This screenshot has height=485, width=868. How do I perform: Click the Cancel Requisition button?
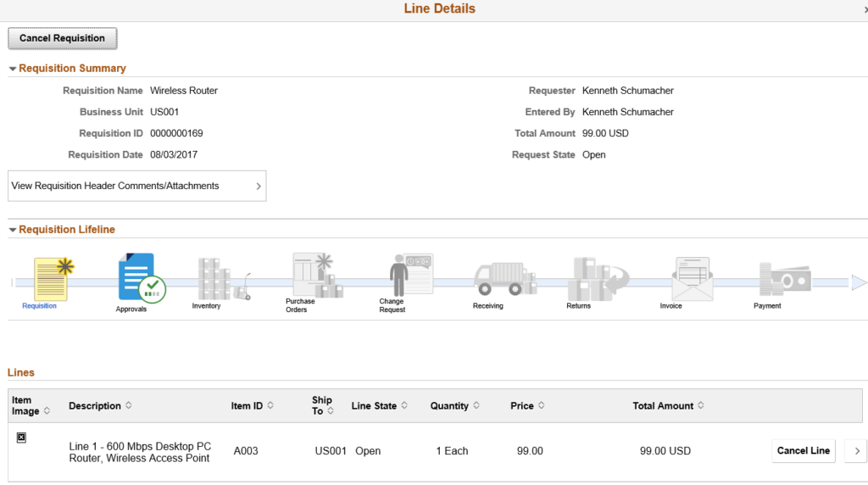[63, 38]
